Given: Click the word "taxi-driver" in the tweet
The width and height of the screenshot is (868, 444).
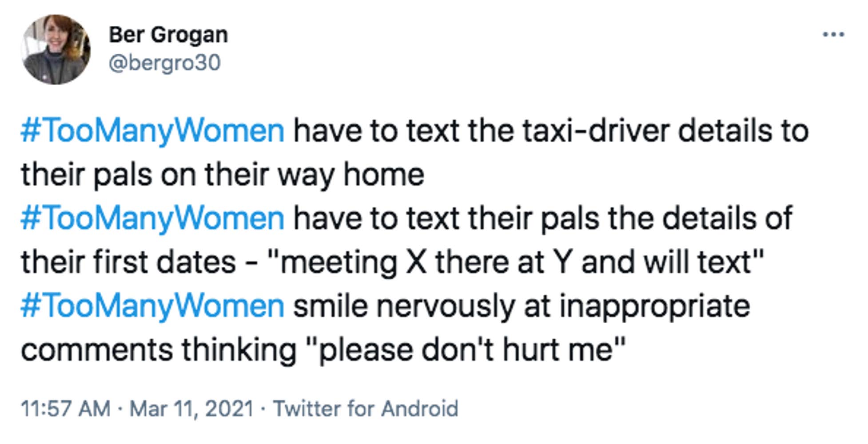Looking at the screenshot, I should click(x=595, y=131).
